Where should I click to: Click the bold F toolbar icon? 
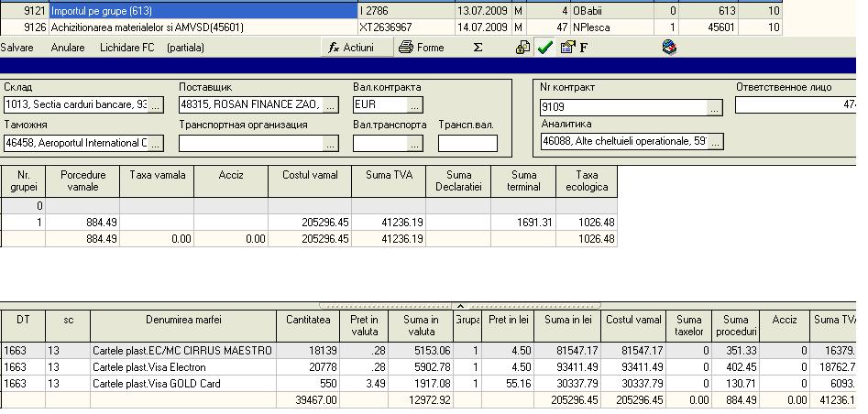583,49
